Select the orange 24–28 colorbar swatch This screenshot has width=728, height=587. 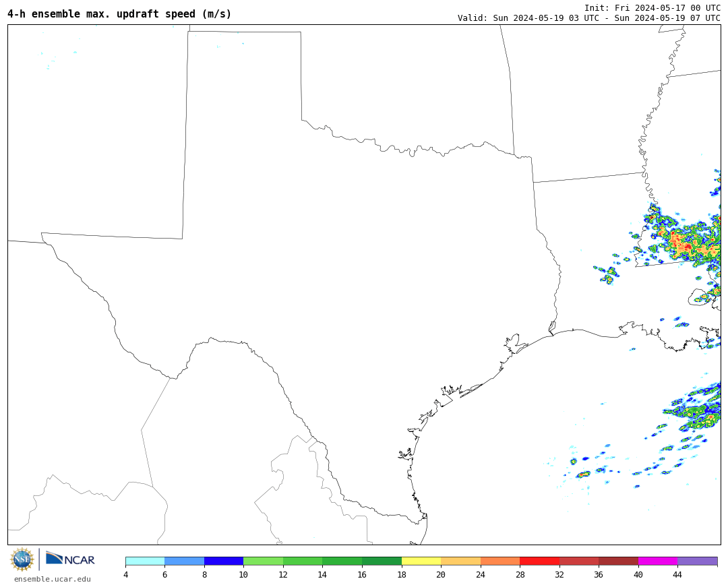tap(500, 561)
